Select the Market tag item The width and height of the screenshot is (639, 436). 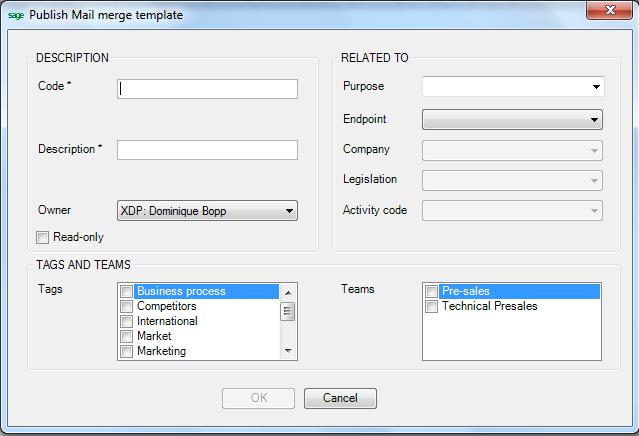[155, 337]
